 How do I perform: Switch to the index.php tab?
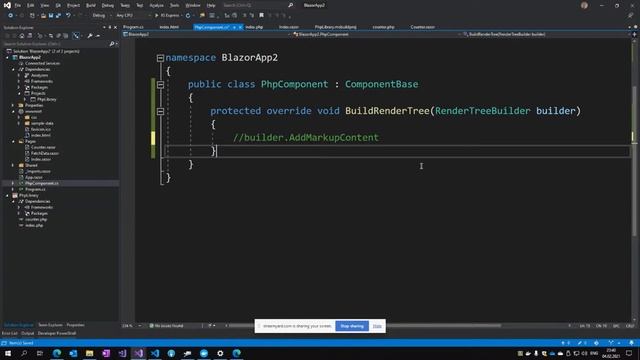pyautogui.click(x=254, y=27)
